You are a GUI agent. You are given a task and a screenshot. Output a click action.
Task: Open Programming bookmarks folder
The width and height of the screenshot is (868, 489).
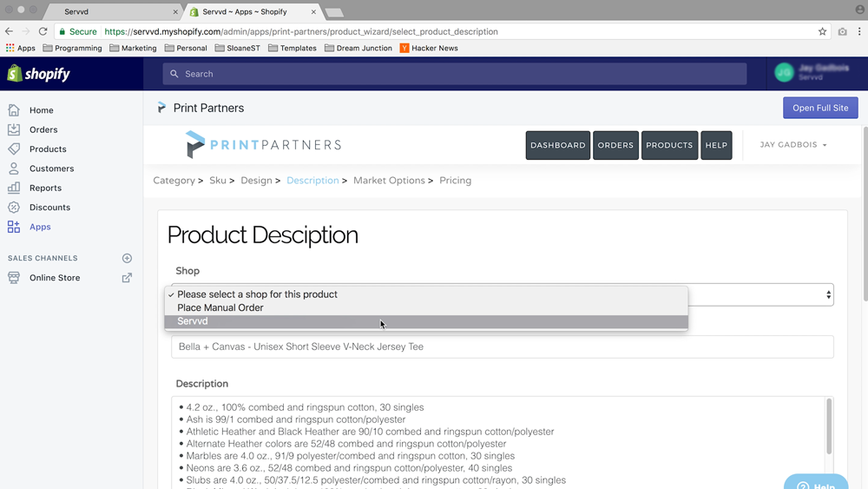point(73,48)
